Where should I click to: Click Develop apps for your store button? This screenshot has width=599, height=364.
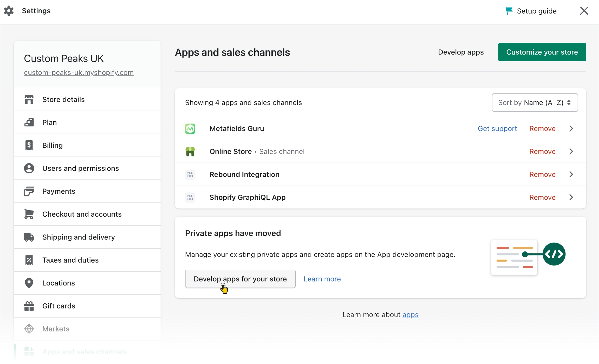click(240, 279)
